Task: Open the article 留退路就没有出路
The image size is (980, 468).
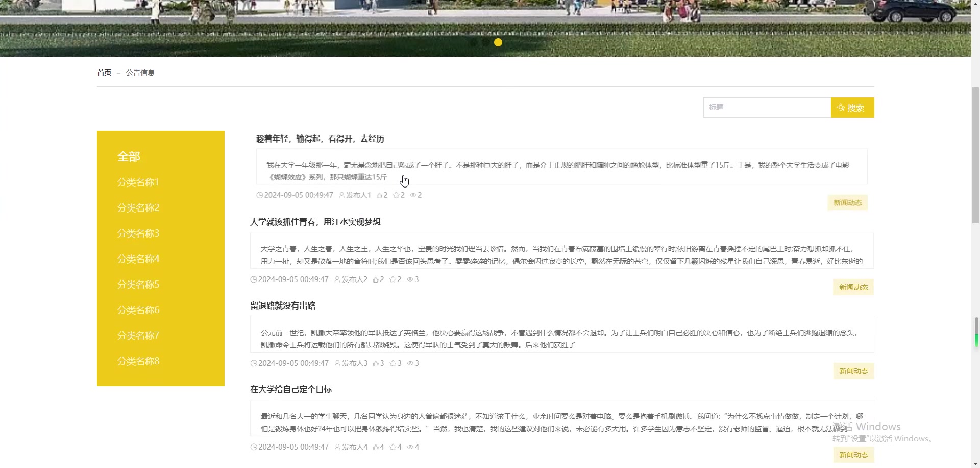Action: [x=283, y=305]
